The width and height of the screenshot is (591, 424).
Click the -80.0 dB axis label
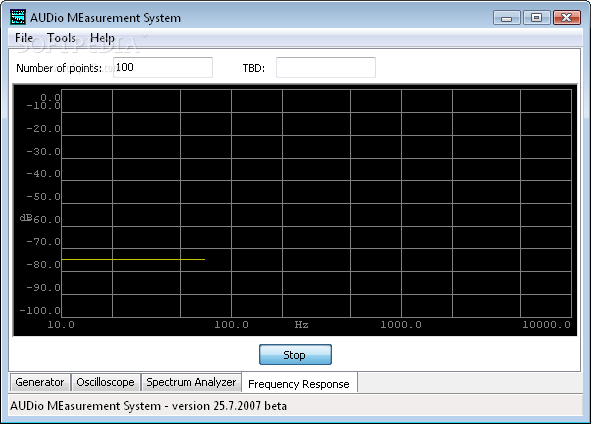click(x=43, y=265)
